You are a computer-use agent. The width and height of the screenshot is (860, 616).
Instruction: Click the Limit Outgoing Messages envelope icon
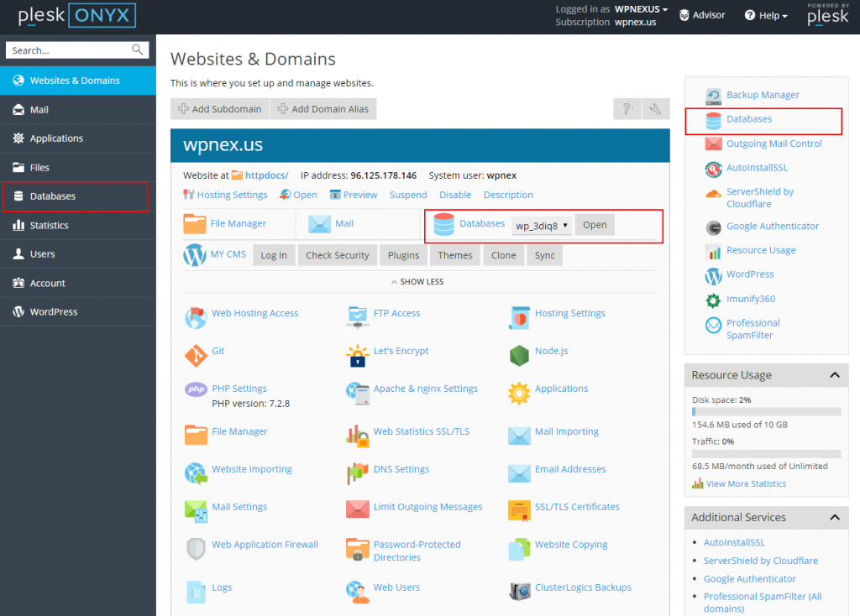[x=357, y=509]
